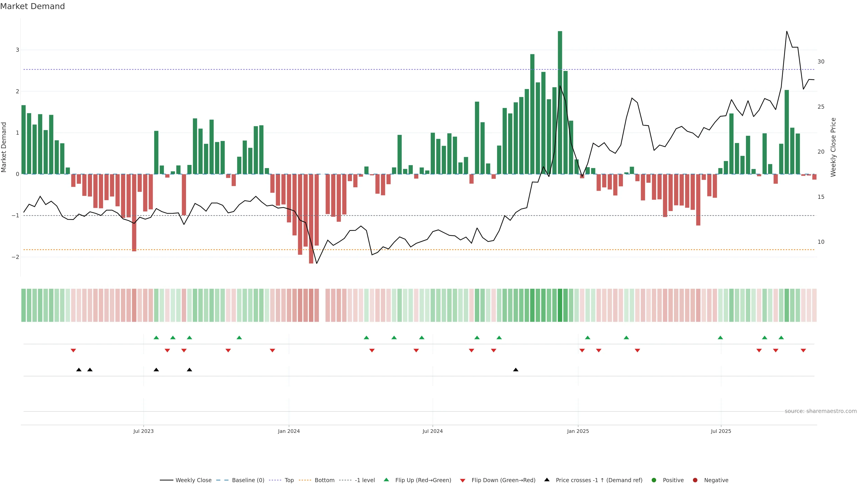Click leftmost red flip-down triangle marker
This screenshot has height=488, width=868.
click(x=73, y=351)
